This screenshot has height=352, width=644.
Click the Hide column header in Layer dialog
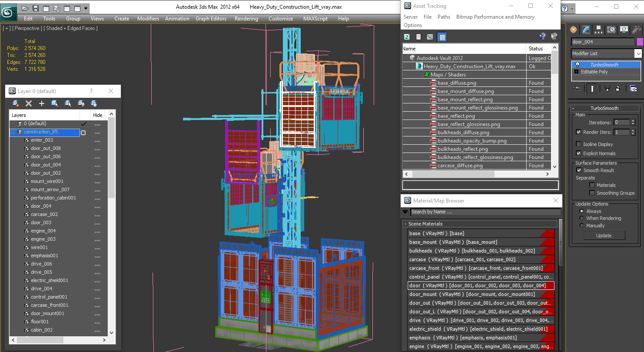click(98, 115)
